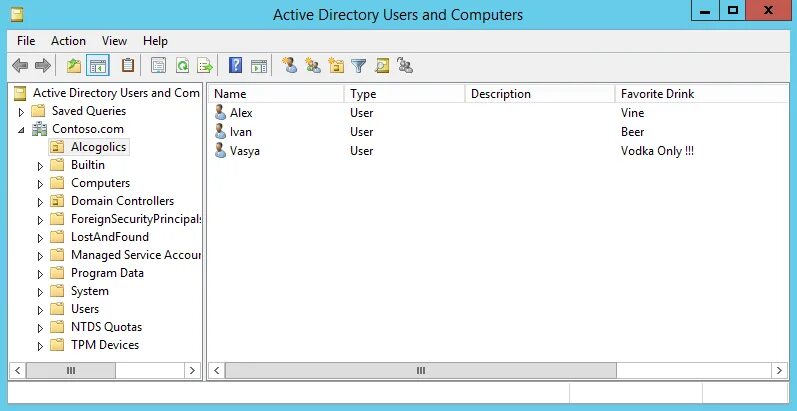
Task: Click right arrow of list pane scrollbar
Action: [779, 370]
